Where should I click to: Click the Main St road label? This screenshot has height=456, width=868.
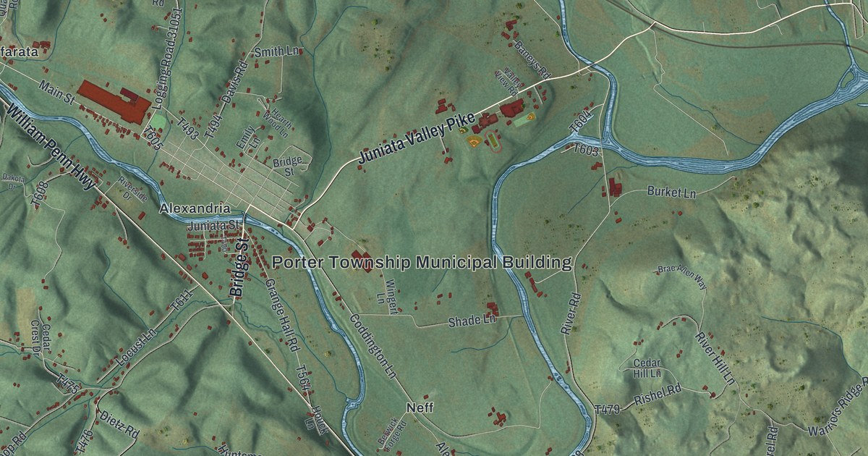tap(56, 90)
